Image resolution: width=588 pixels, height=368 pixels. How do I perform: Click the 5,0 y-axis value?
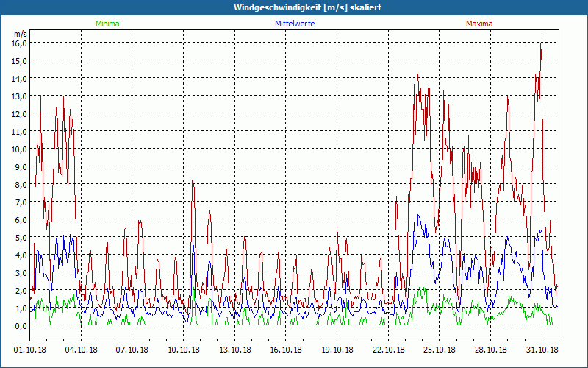(x=22, y=237)
